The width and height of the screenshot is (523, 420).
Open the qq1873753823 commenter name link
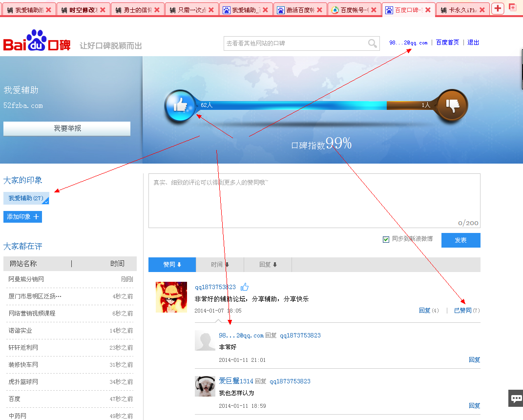[x=215, y=287]
